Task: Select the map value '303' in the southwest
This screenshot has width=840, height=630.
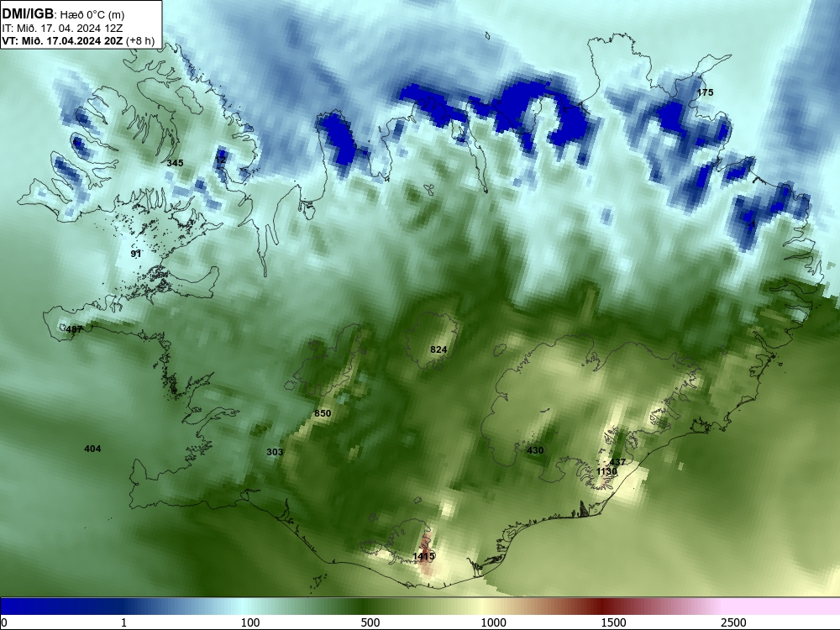Action: tap(275, 452)
